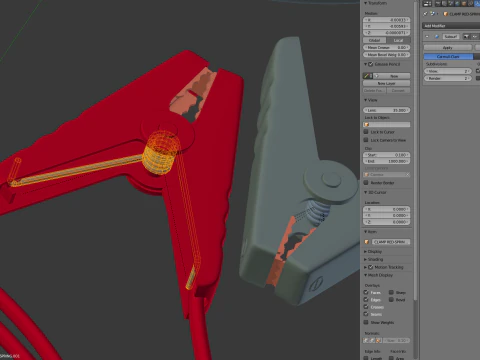Click the 3D Cursor Z location field
The width and height of the screenshot is (480, 360).
pyautogui.click(x=387, y=222)
